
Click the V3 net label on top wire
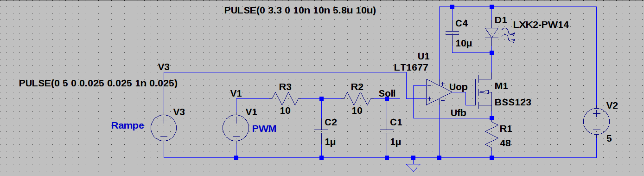pos(164,67)
